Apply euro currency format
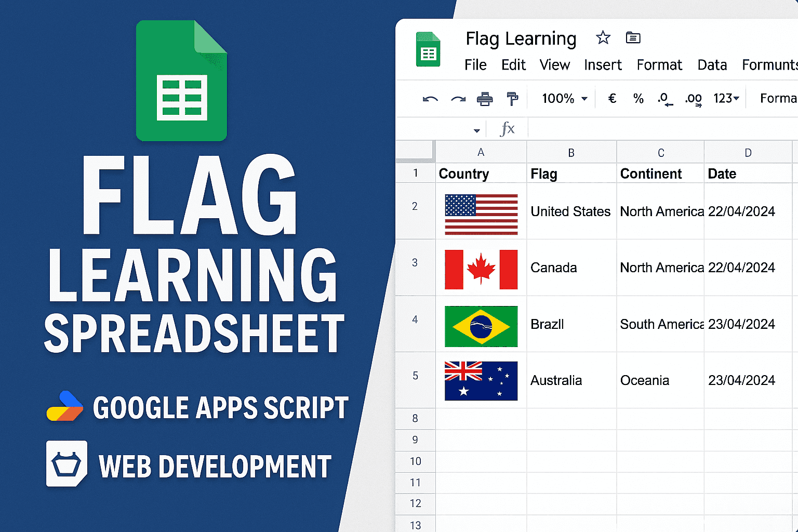This screenshot has width=798, height=532. (x=612, y=99)
